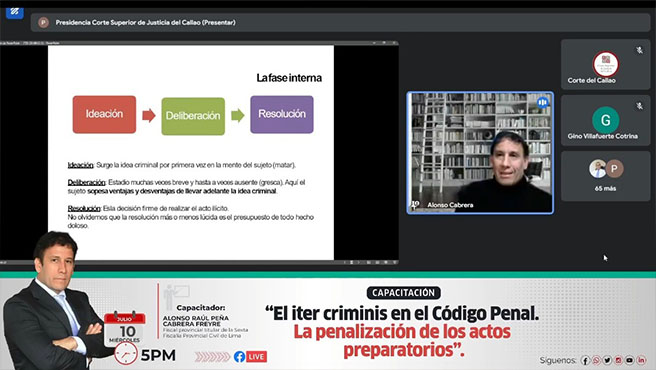The image size is (656, 370).
Task: Click the green 'G' avatar of Gino Villafuerte
Action: (x=605, y=120)
